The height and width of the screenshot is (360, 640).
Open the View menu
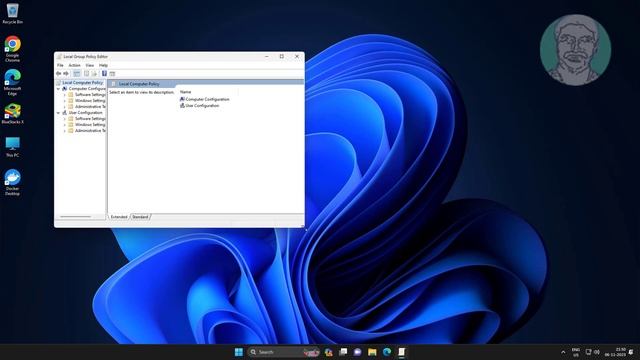point(89,65)
